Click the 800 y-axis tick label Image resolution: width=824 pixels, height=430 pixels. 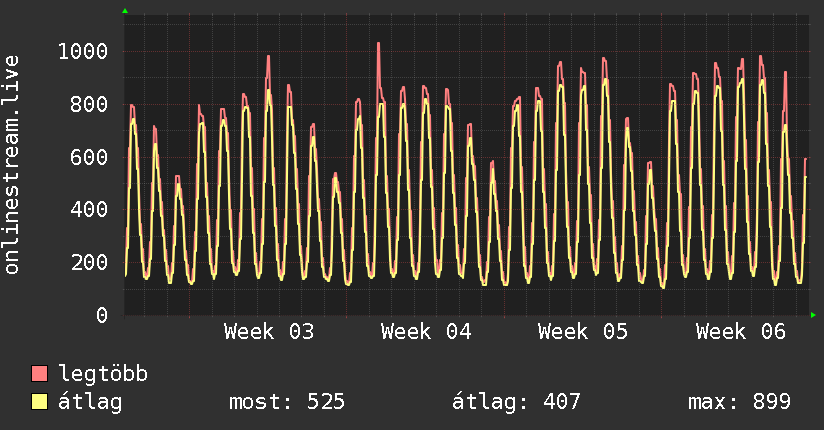pos(91,105)
